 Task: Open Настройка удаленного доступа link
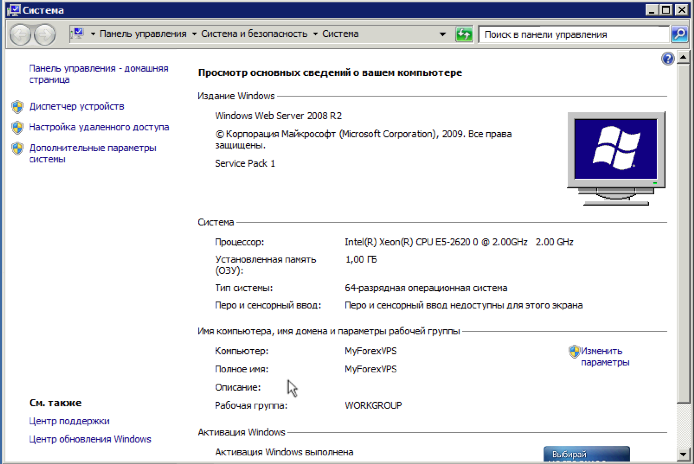99,127
